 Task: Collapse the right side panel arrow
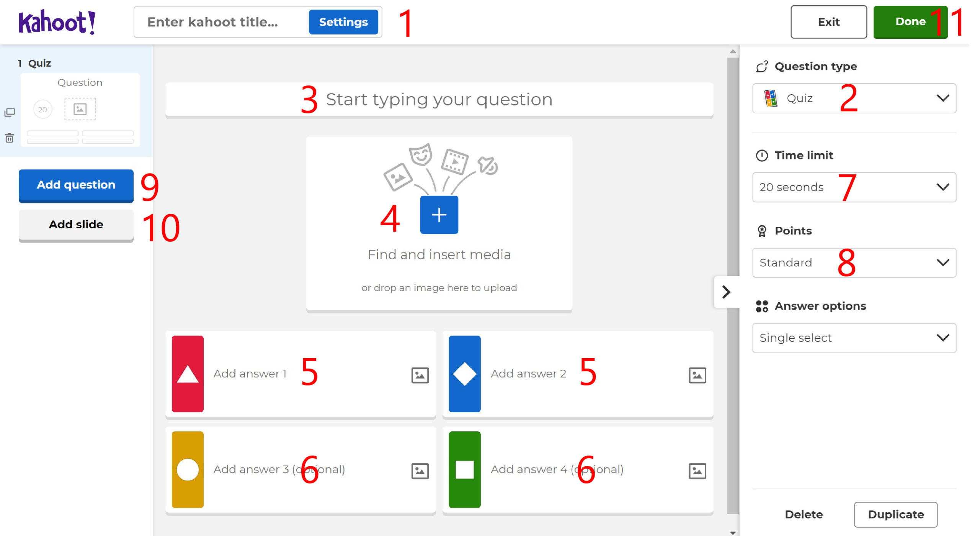tap(726, 292)
